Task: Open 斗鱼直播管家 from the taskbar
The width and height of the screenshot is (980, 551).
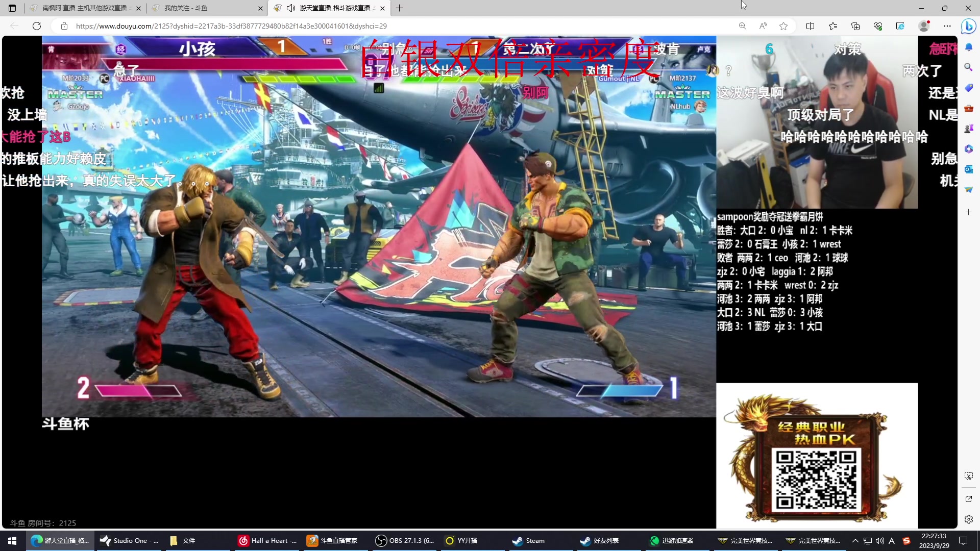Action: [x=336, y=541]
